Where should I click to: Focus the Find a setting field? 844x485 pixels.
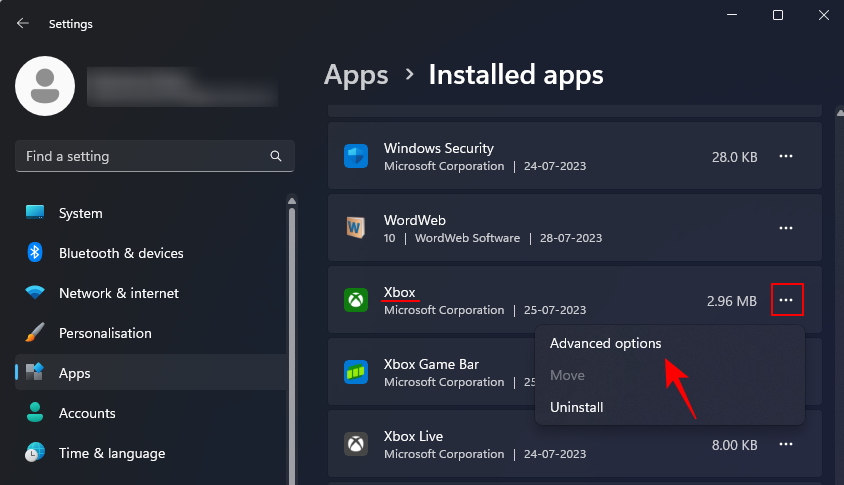pos(155,156)
